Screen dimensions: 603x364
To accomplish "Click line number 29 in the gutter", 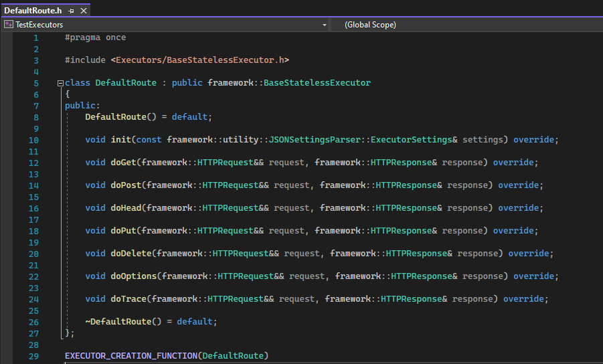I will [x=33, y=357].
